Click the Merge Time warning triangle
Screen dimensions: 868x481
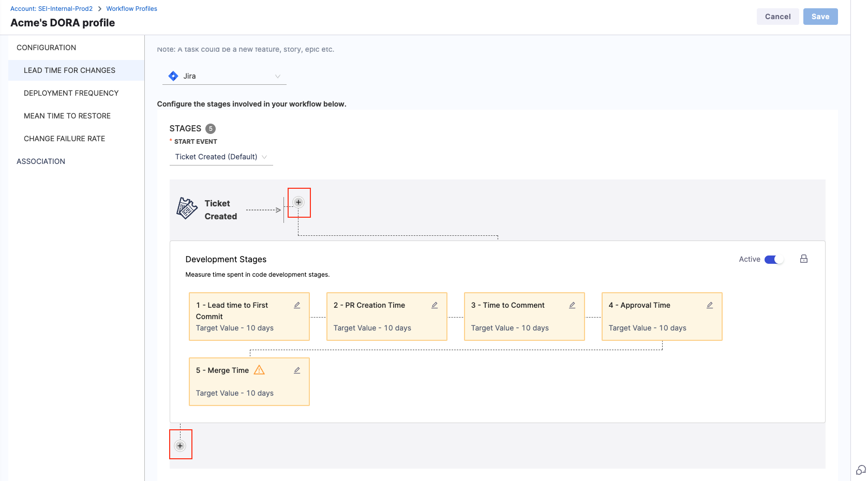[x=259, y=370]
